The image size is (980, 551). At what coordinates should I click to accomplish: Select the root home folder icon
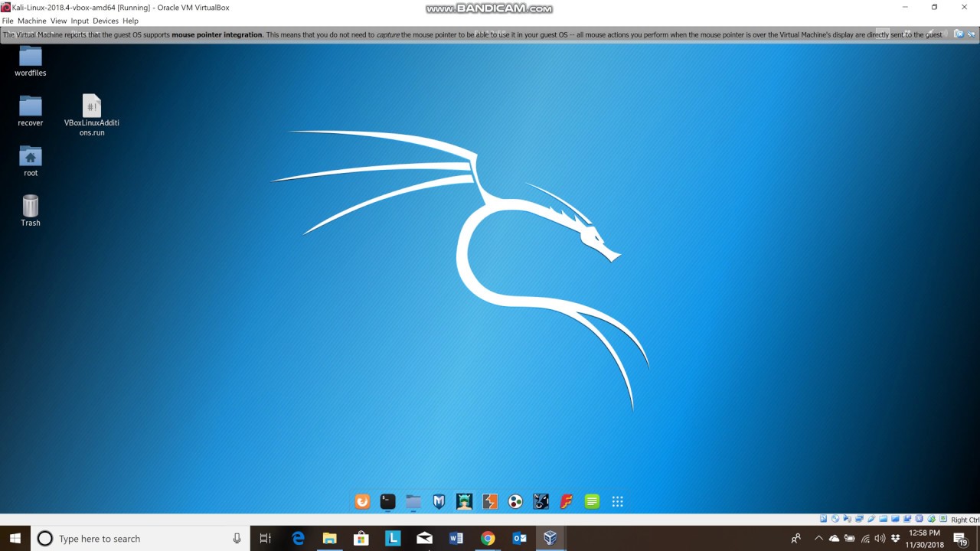[x=31, y=161]
